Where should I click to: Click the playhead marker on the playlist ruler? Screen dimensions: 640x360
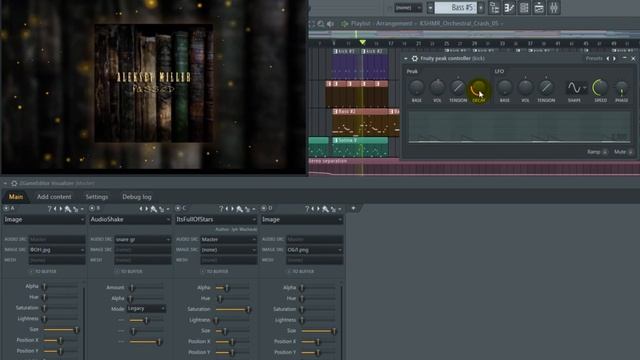click(x=362, y=42)
